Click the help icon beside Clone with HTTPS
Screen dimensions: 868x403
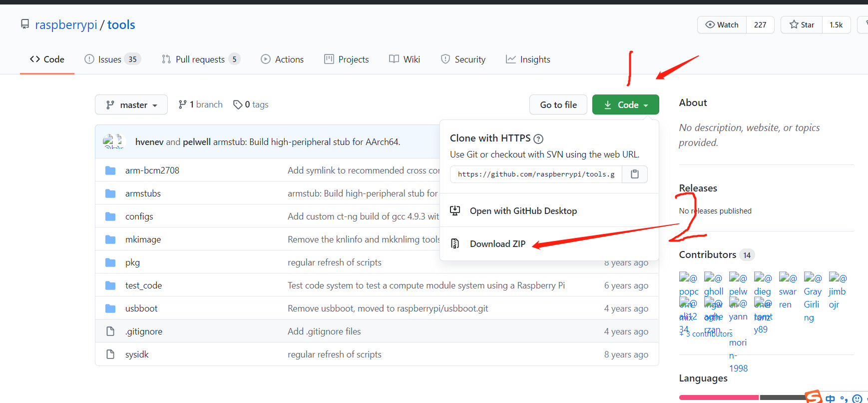tap(538, 139)
